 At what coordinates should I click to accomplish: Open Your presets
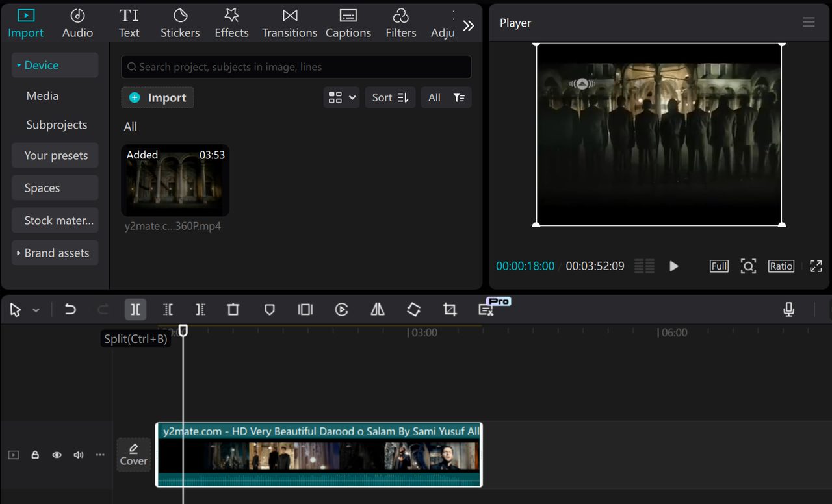[x=55, y=155]
